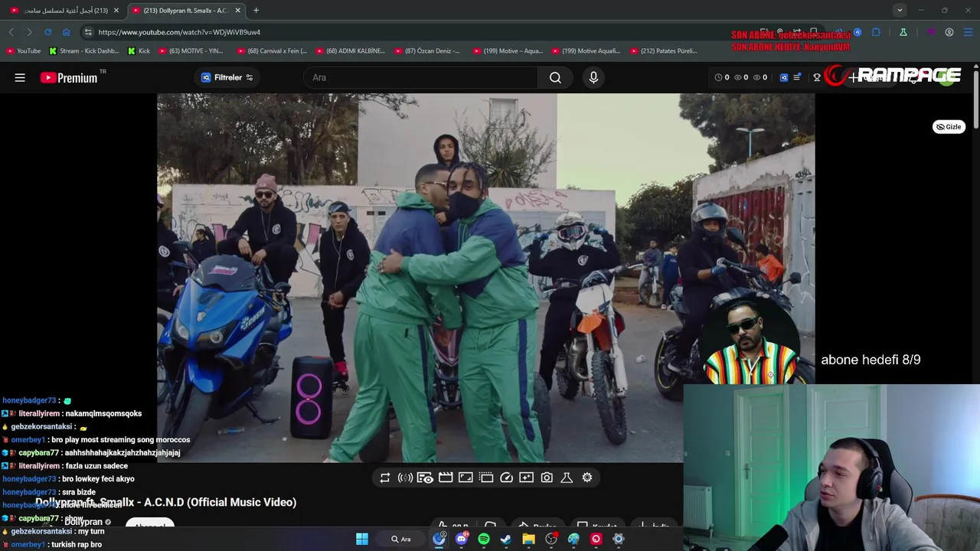The width and height of the screenshot is (980, 551).
Task: Open the Stream - Kick Dashb... bookmark
Action: coord(84,51)
